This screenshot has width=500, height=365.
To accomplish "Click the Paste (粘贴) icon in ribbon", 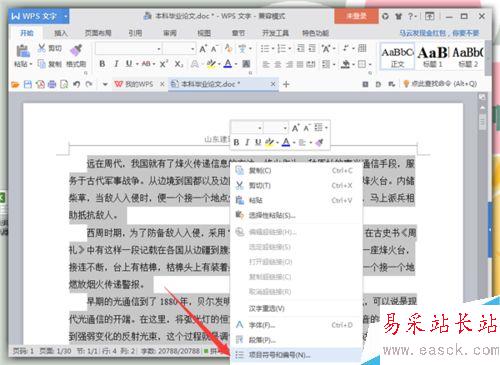I will [x=23, y=51].
